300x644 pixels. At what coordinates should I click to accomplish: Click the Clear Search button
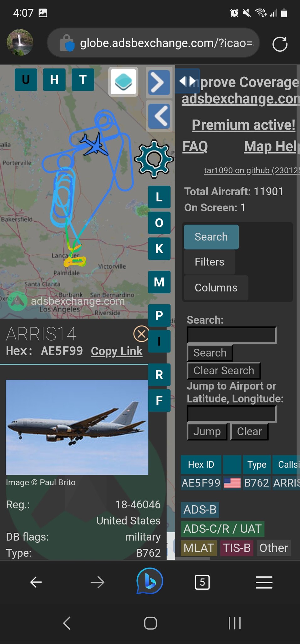(x=224, y=371)
